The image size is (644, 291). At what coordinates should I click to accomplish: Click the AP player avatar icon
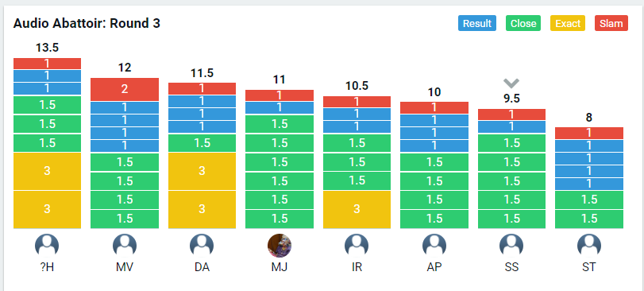[x=434, y=246]
